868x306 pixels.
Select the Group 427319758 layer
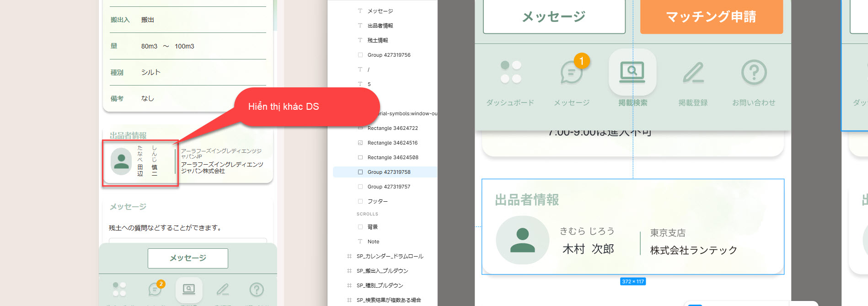point(389,172)
